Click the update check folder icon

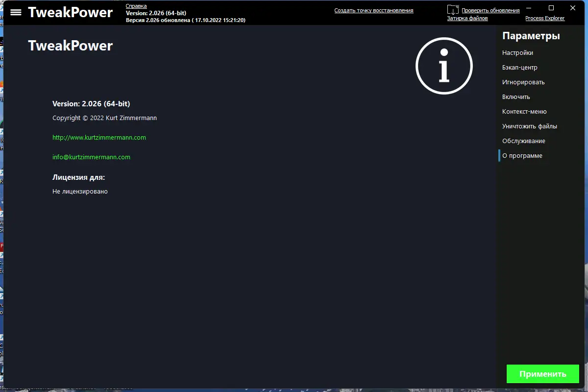(453, 10)
